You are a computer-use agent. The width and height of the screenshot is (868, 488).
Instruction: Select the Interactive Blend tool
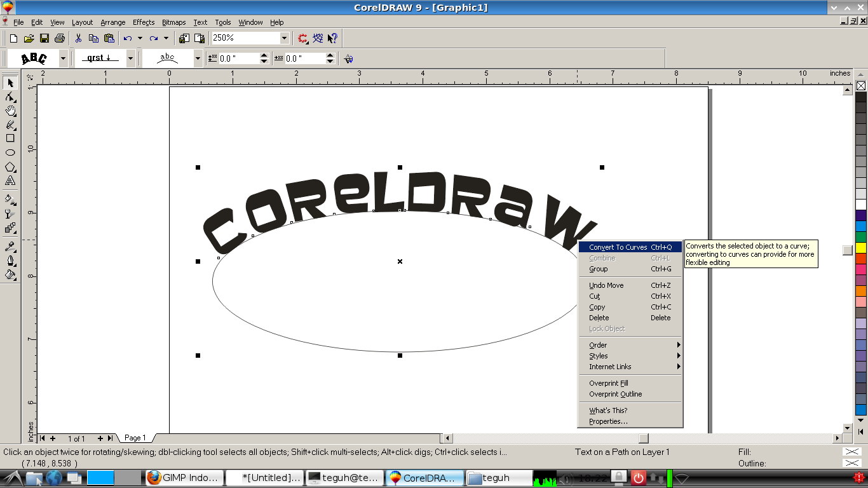point(10,227)
